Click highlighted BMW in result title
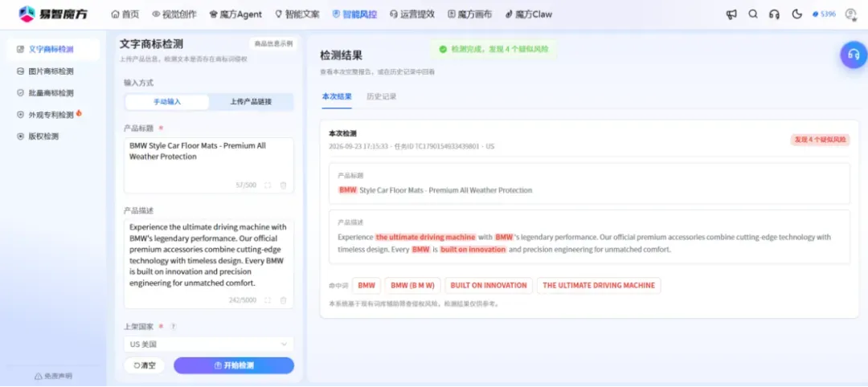 348,190
